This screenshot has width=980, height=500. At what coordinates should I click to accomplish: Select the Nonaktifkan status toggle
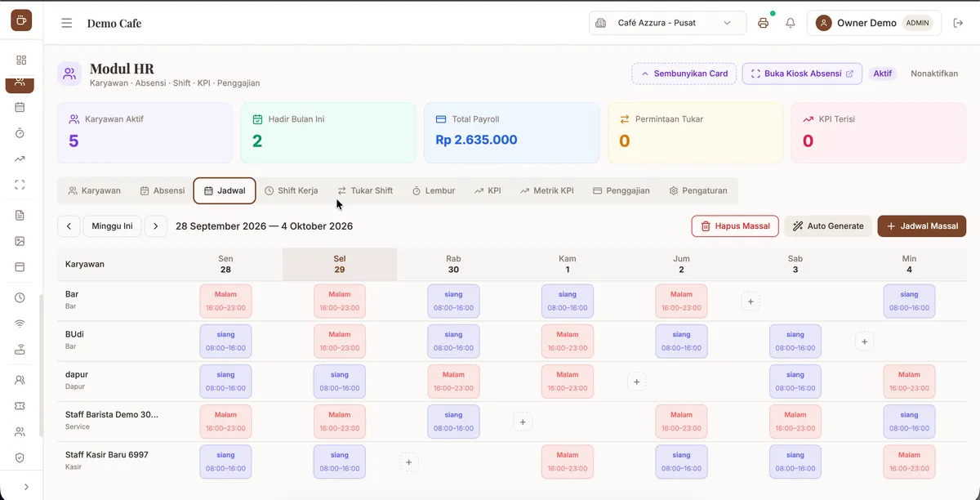tap(934, 74)
